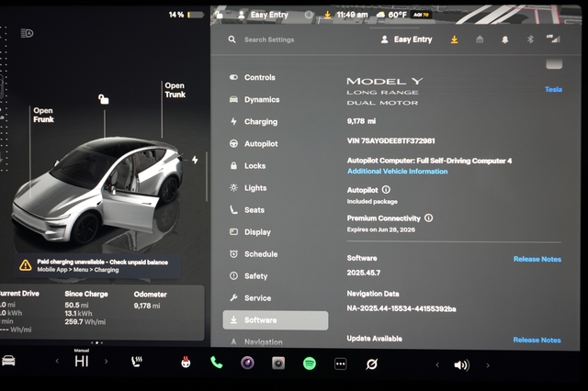Open the car controls icon in bottom bar

pyautogui.click(x=8, y=361)
